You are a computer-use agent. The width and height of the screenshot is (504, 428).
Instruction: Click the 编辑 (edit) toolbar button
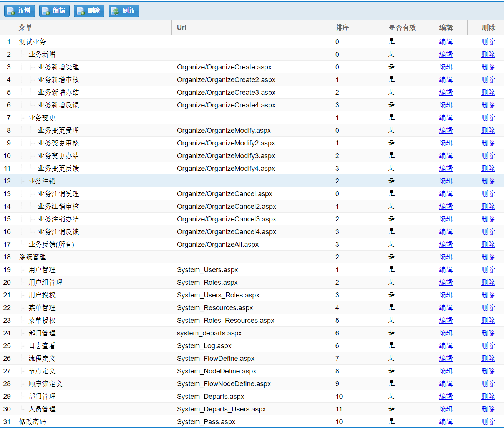tap(54, 11)
